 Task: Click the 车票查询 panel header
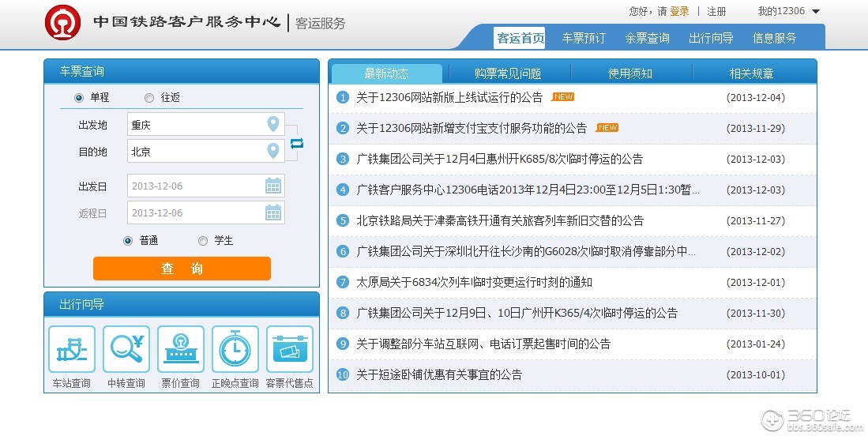(182, 71)
